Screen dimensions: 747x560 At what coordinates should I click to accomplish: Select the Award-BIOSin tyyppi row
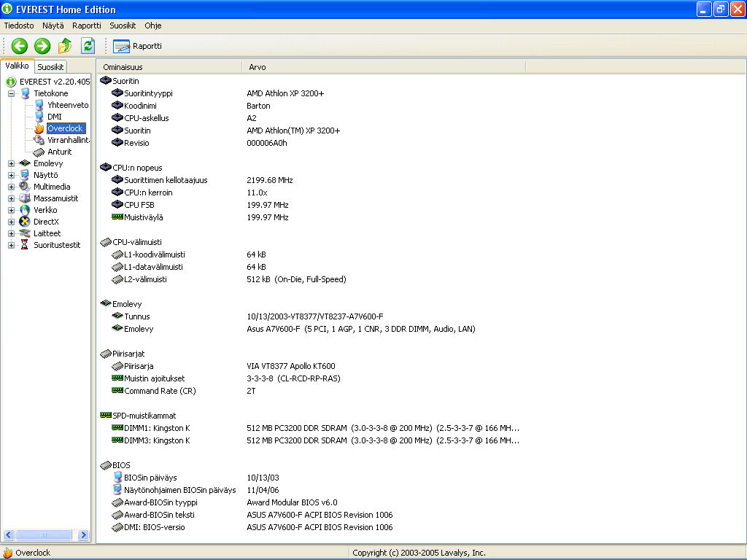pyautogui.click(x=421, y=502)
